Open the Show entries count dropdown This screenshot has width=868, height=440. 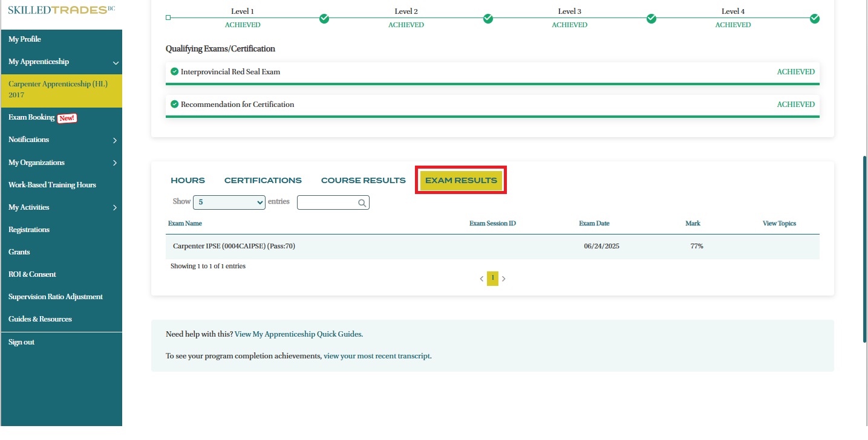point(229,202)
